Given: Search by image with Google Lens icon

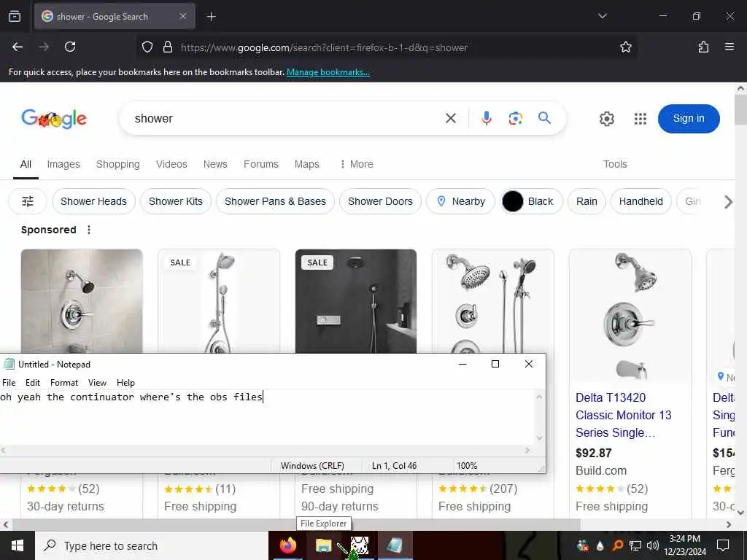Looking at the screenshot, I should point(516,118).
